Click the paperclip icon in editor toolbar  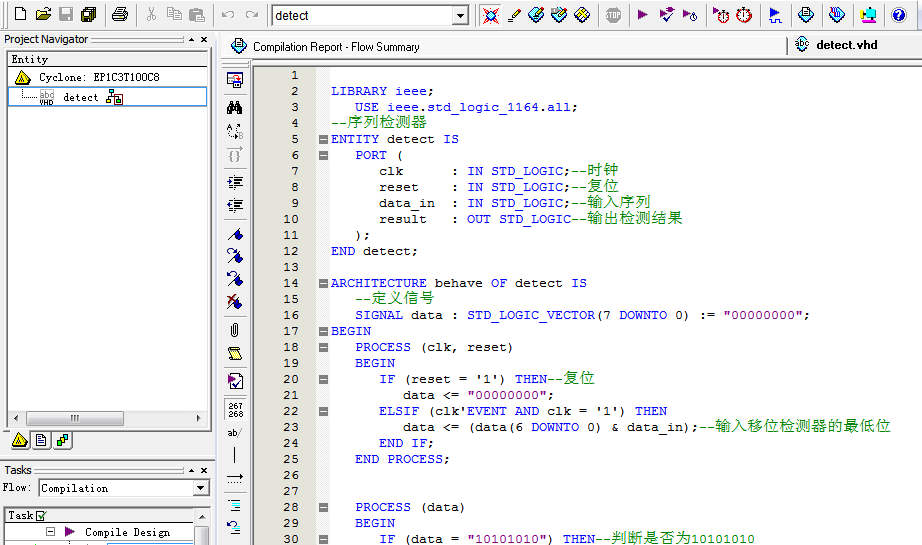point(235,329)
